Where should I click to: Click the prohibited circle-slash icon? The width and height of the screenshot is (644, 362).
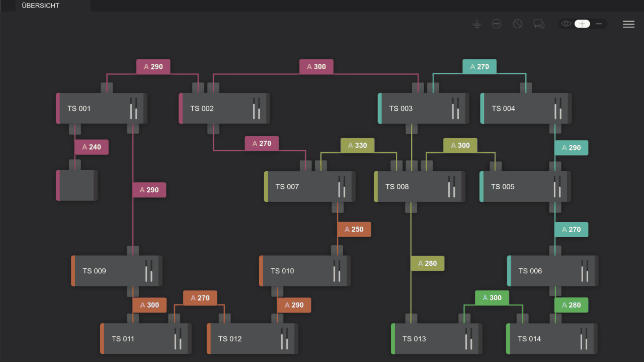(x=518, y=24)
